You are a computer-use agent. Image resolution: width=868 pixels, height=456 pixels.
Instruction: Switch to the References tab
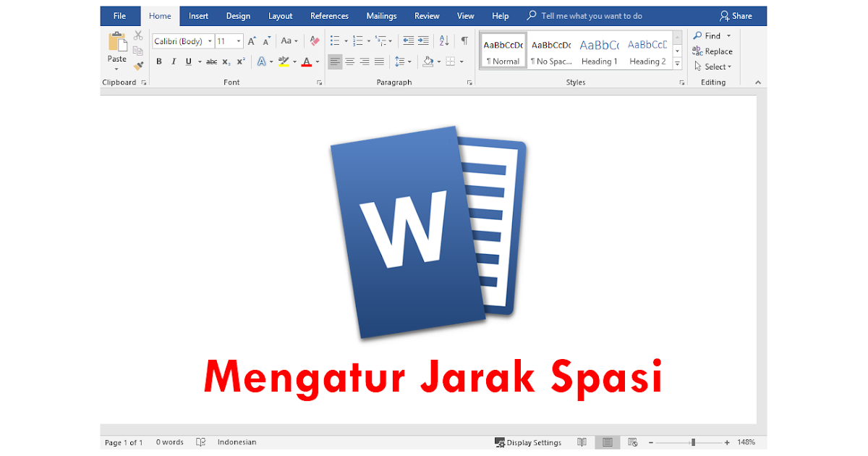point(329,16)
